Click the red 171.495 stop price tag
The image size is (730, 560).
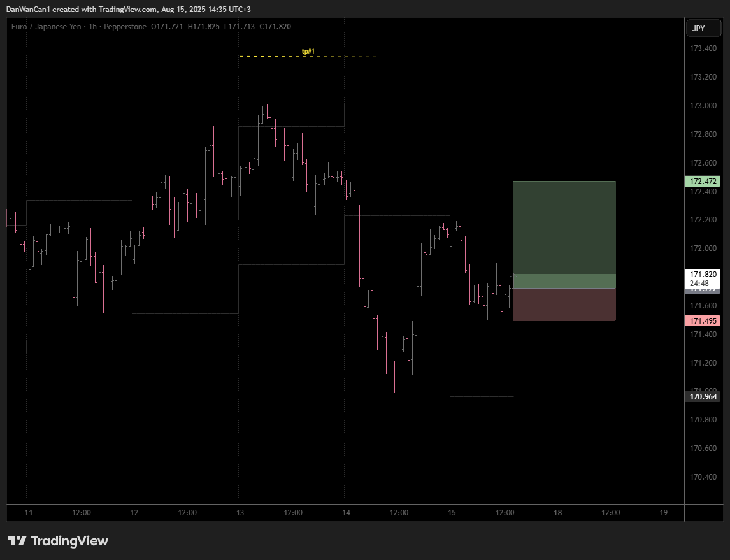pos(703,320)
